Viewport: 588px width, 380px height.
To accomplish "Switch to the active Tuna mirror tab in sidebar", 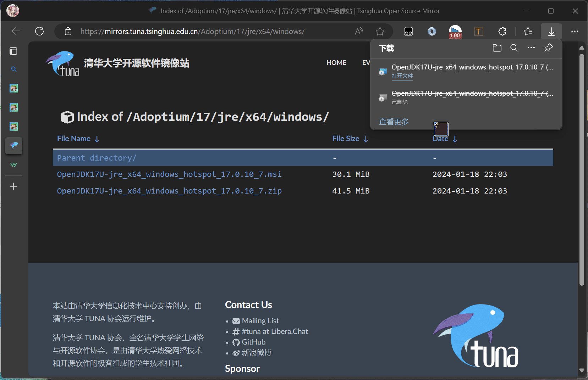I will (x=14, y=146).
